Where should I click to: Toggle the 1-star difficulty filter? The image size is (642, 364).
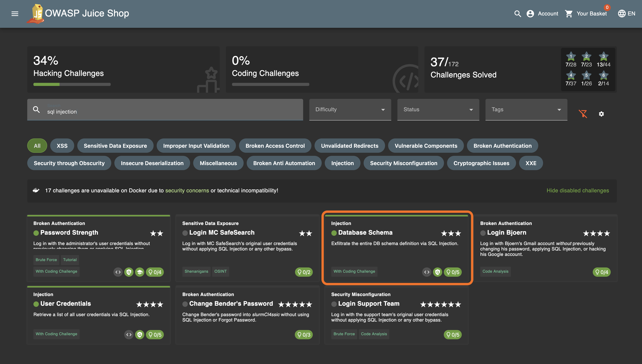click(571, 57)
